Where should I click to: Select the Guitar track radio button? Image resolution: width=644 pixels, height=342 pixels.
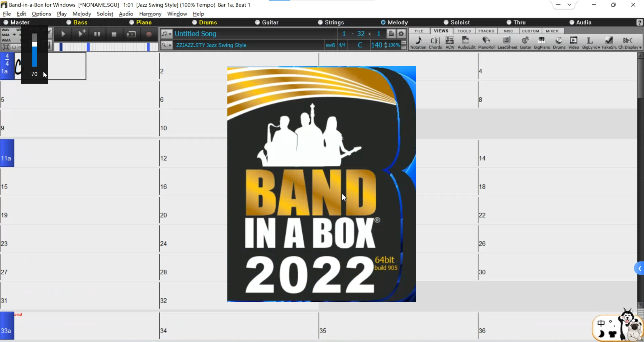point(257,22)
